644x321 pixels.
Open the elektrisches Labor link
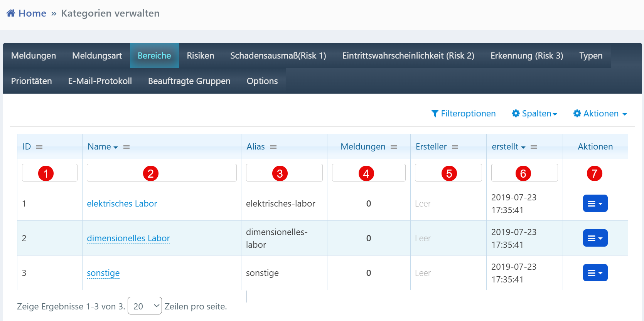coord(122,204)
